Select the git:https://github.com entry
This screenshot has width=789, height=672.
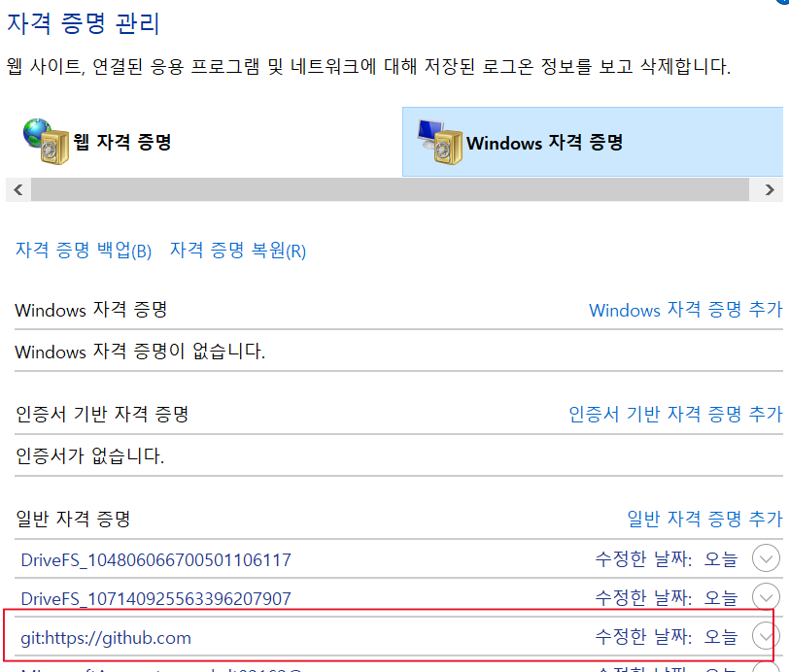coord(106,638)
